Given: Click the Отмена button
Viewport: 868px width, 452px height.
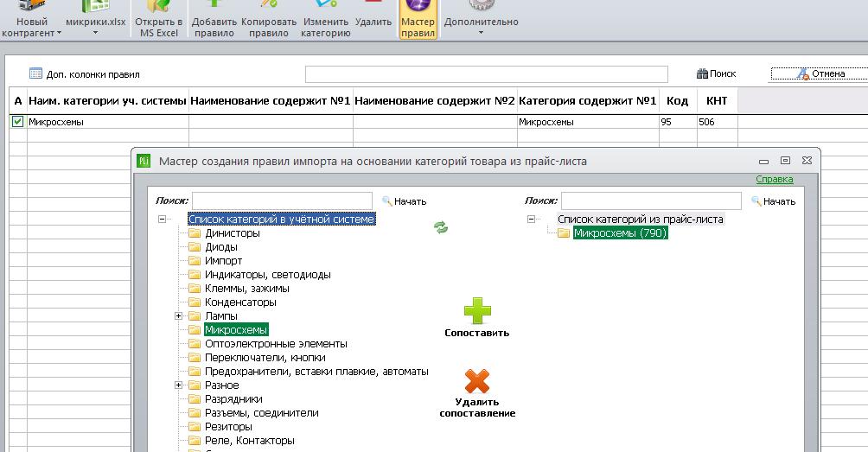Looking at the screenshot, I should pyautogui.click(x=820, y=73).
